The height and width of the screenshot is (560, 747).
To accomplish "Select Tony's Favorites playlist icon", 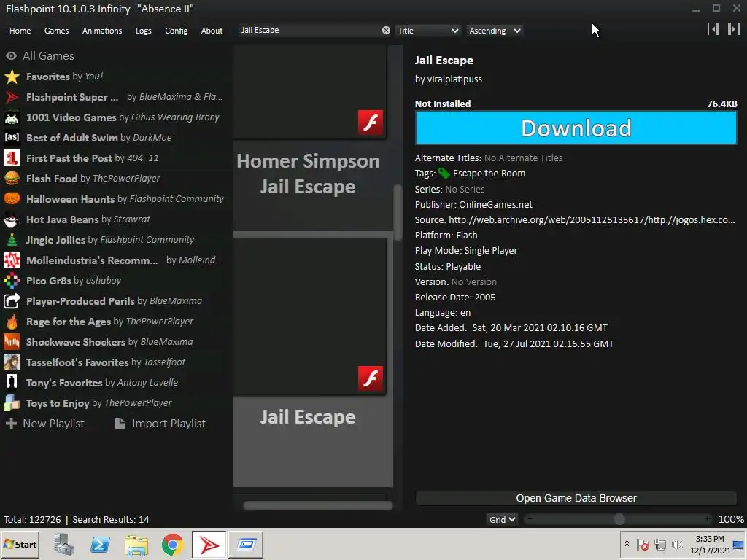I will [x=12, y=383].
